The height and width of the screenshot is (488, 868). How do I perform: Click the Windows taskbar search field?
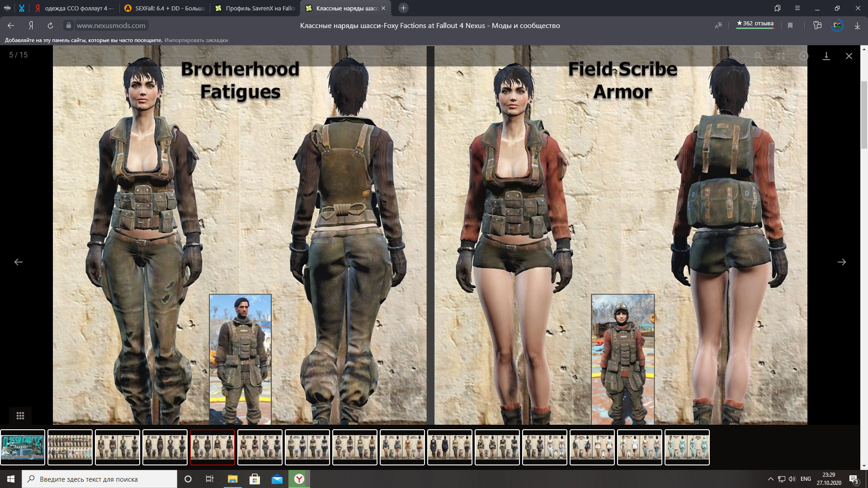point(99,479)
